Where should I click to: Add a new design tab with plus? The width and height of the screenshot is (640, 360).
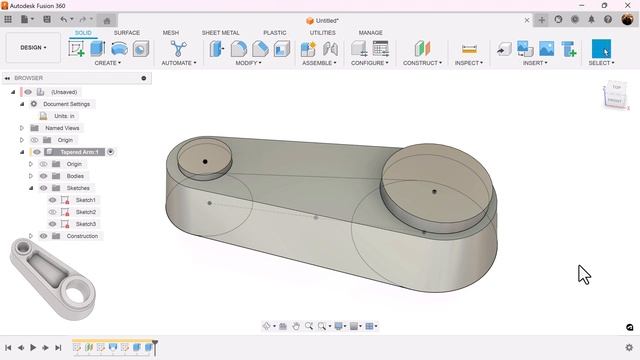[x=542, y=20]
